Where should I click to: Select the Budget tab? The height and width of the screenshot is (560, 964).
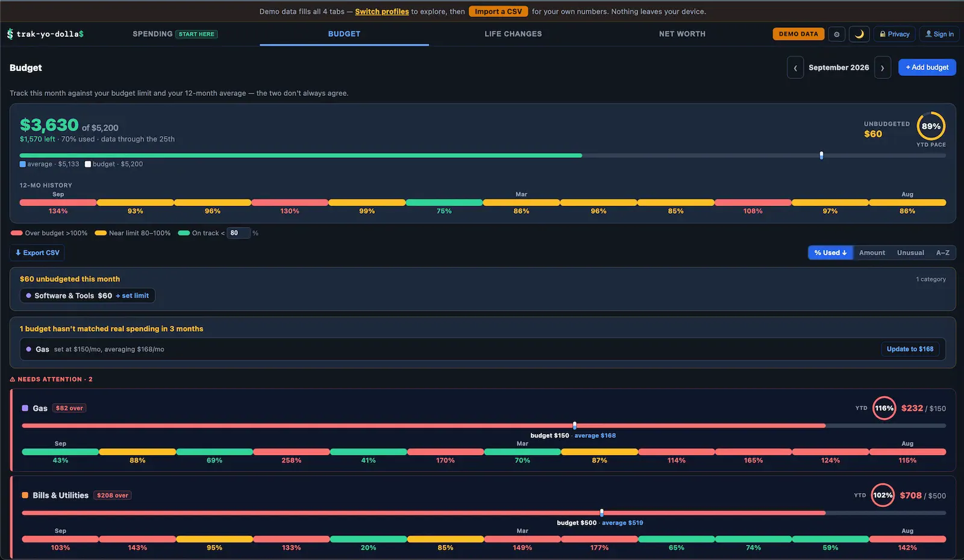point(344,34)
